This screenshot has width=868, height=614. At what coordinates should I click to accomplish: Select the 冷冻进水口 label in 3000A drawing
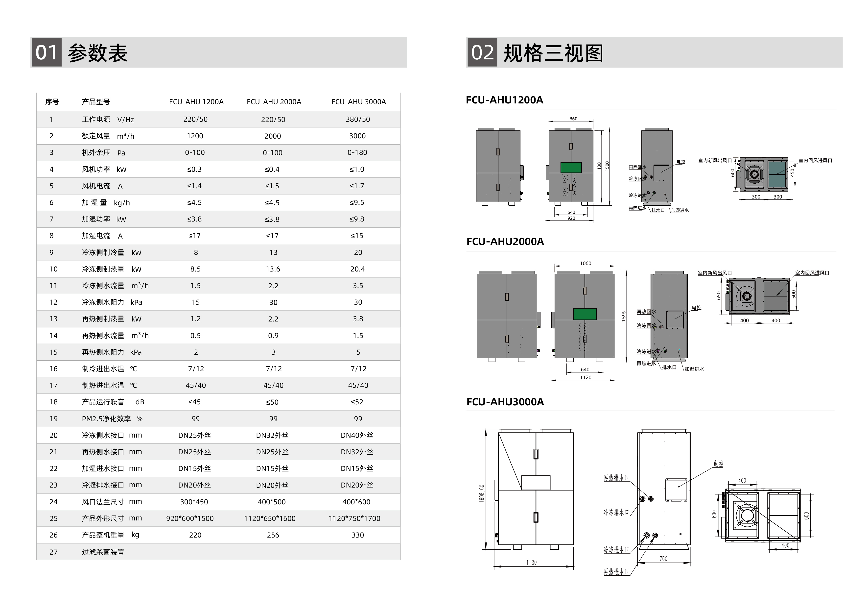(616, 550)
